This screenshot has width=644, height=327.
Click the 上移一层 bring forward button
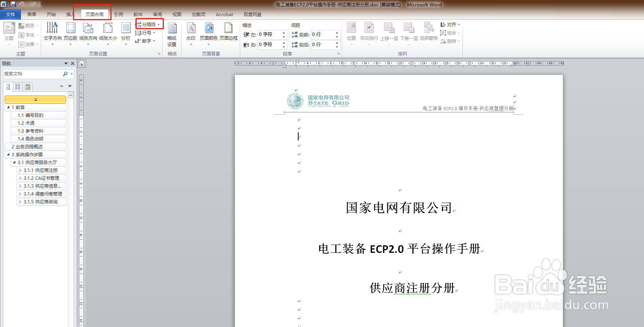click(389, 34)
